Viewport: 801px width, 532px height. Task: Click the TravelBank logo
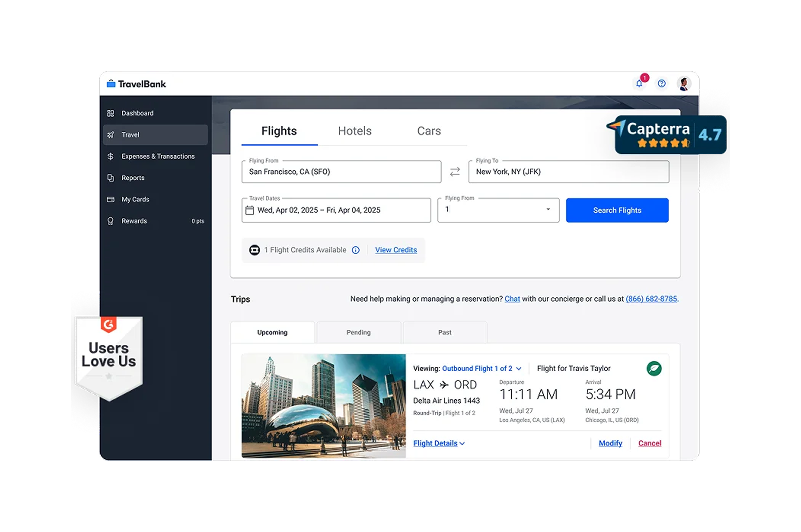click(x=136, y=84)
